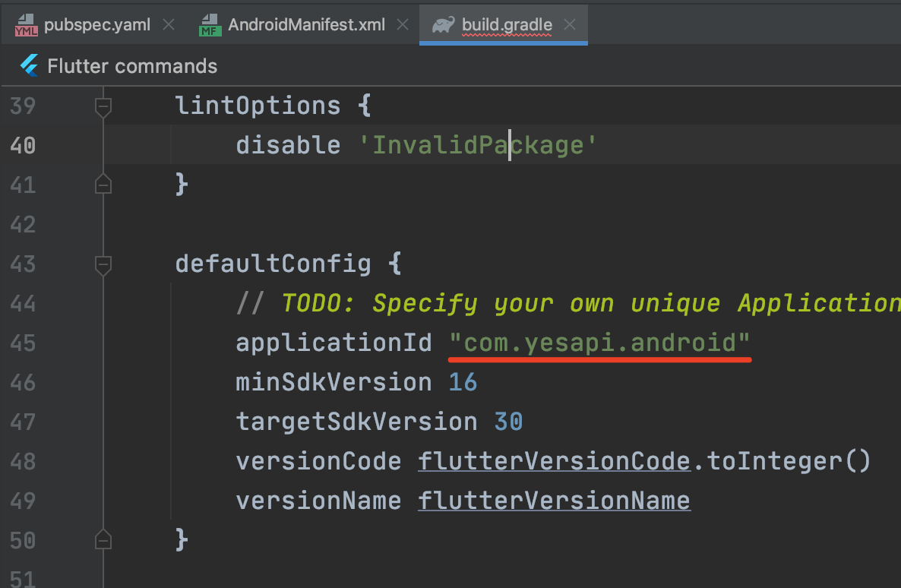Viewport: 901px width, 588px height.
Task: Collapse the lintOptions block fold marker
Action: (103, 106)
